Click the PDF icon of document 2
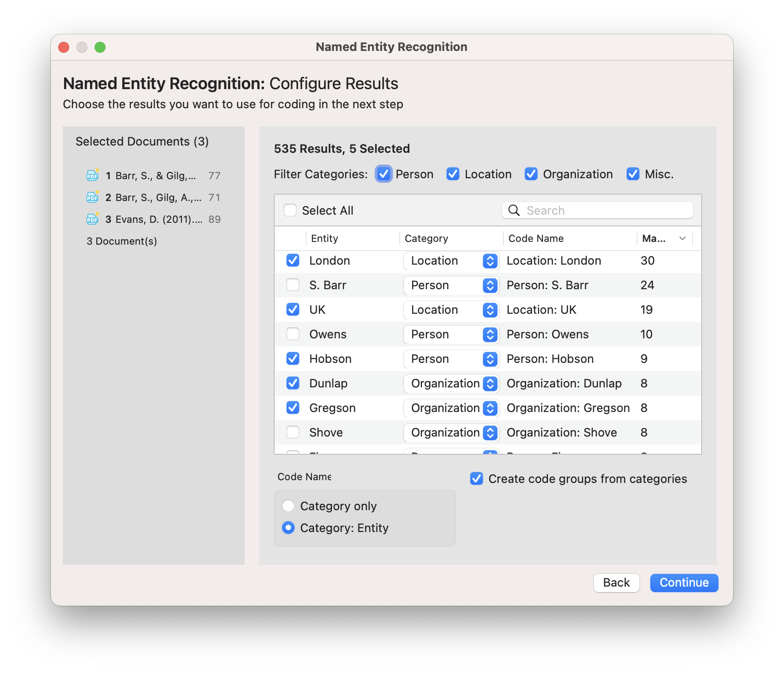784x673 pixels. [92, 197]
